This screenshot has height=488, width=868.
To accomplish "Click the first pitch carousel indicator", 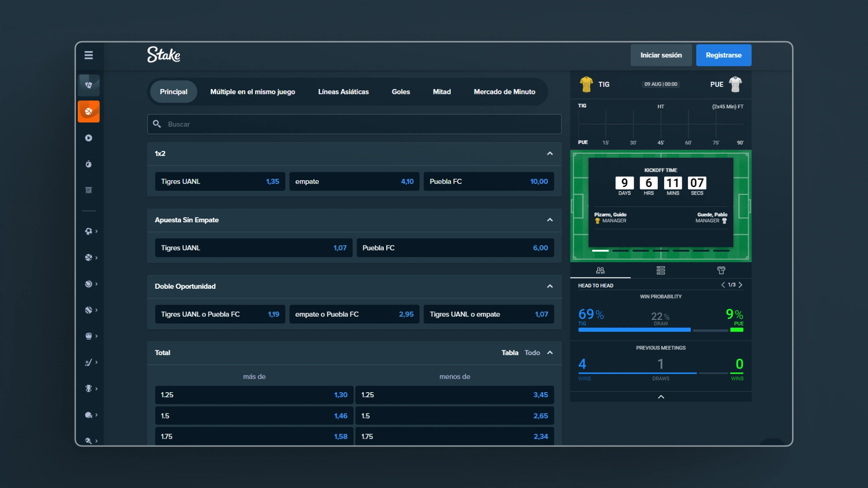I will [600, 250].
